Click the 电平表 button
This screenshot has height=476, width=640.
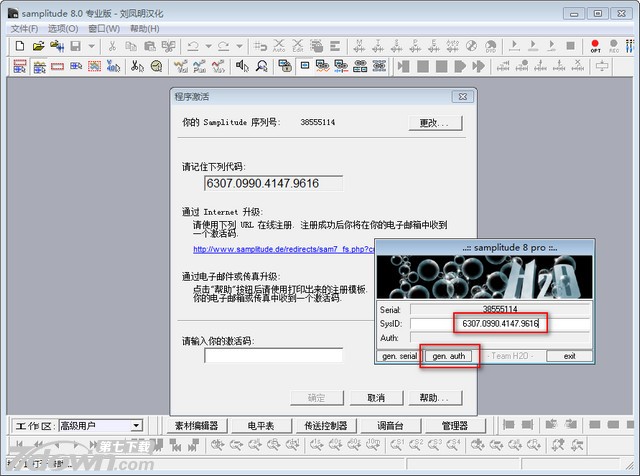pos(261,426)
